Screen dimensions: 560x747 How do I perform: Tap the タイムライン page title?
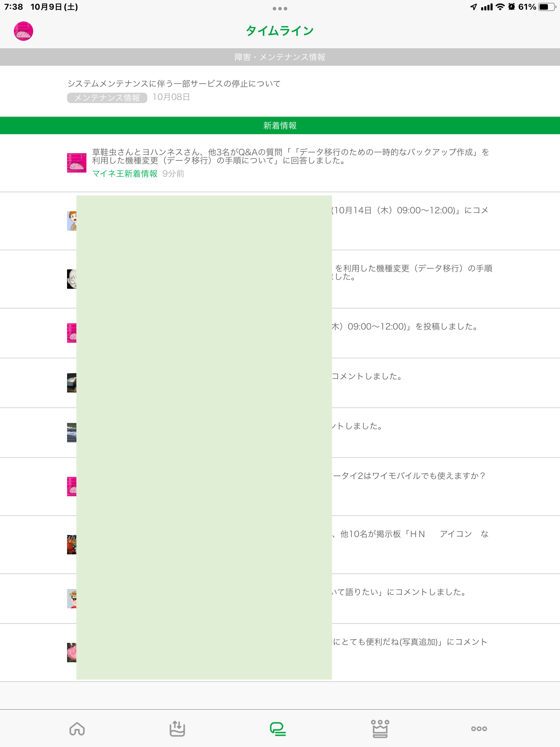(280, 31)
